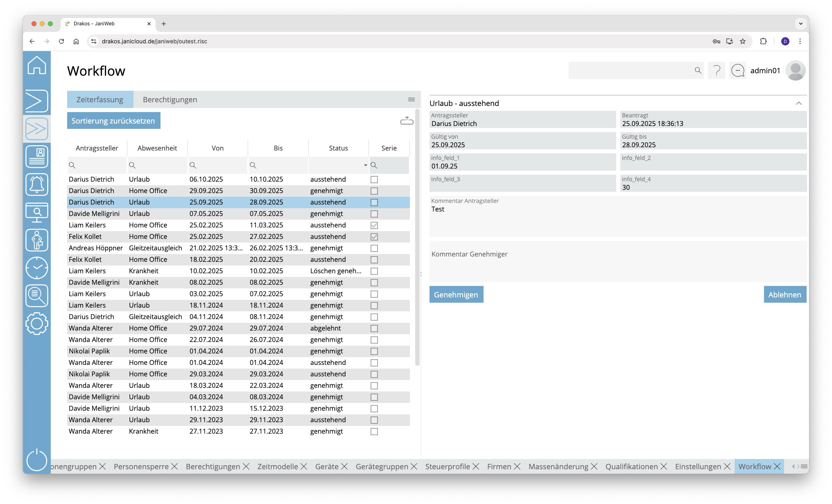Click the Genehmigen button
Viewport: 832px width, 504px height.
pos(456,295)
